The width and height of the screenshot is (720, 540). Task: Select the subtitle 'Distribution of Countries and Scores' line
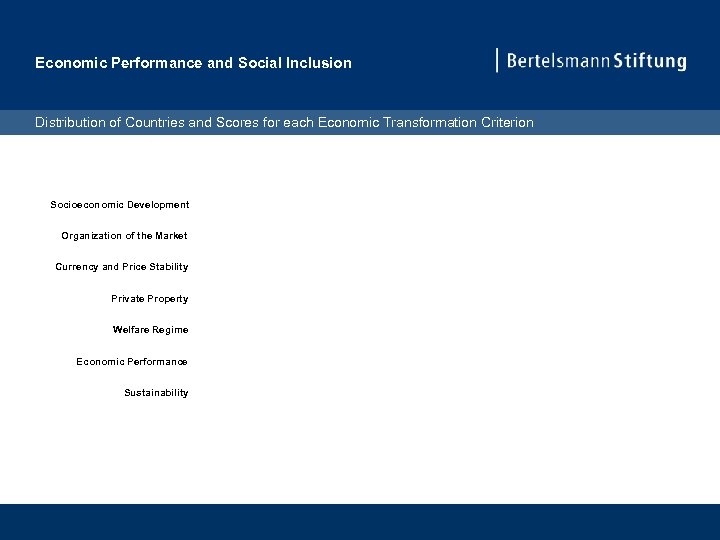pyautogui.click(x=284, y=123)
